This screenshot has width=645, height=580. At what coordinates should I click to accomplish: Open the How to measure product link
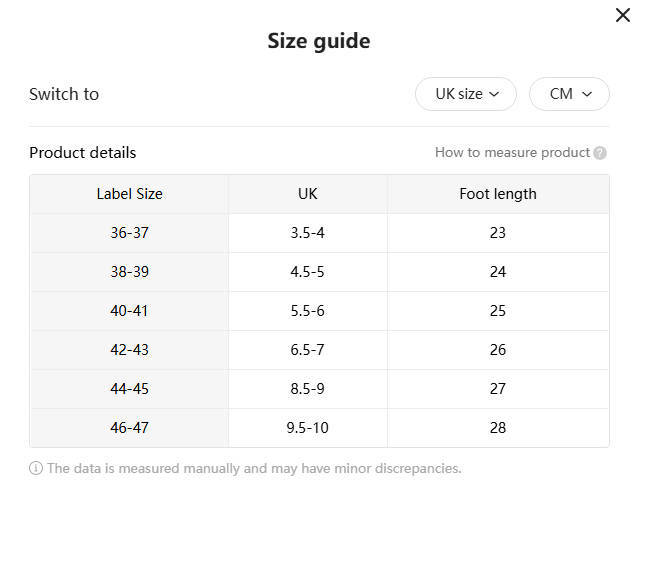coord(512,153)
